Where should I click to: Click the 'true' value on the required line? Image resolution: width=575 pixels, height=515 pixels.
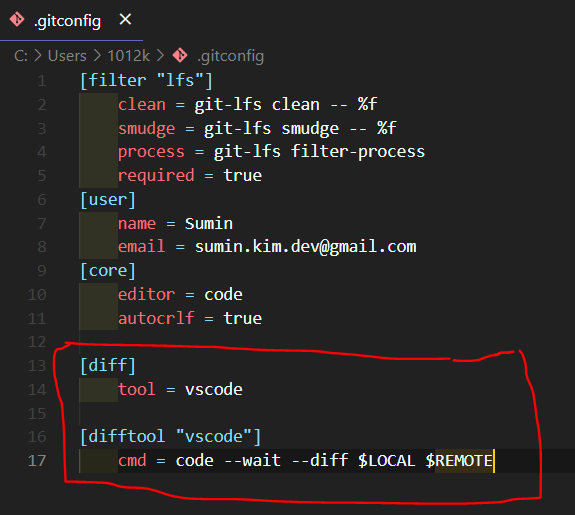[x=243, y=176]
